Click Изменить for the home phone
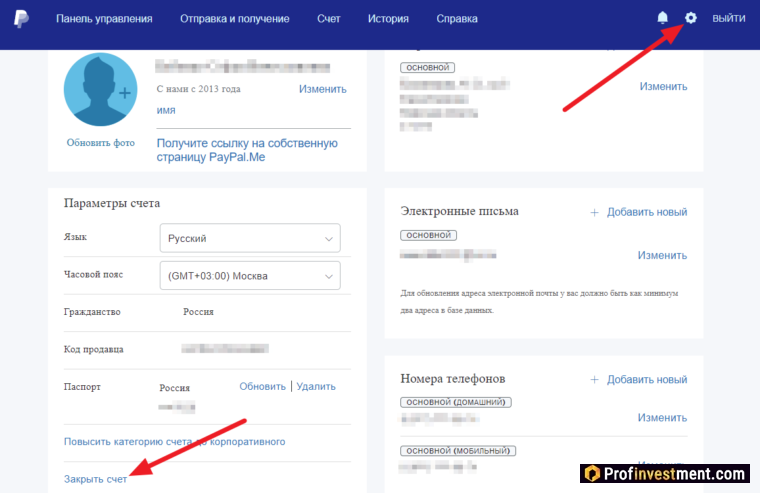 662,418
